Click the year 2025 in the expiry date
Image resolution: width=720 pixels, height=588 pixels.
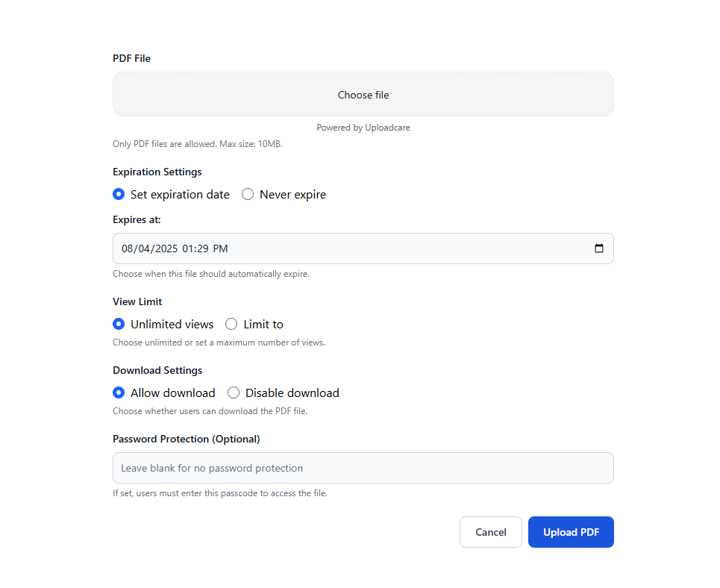pyautogui.click(x=166, y=248)
